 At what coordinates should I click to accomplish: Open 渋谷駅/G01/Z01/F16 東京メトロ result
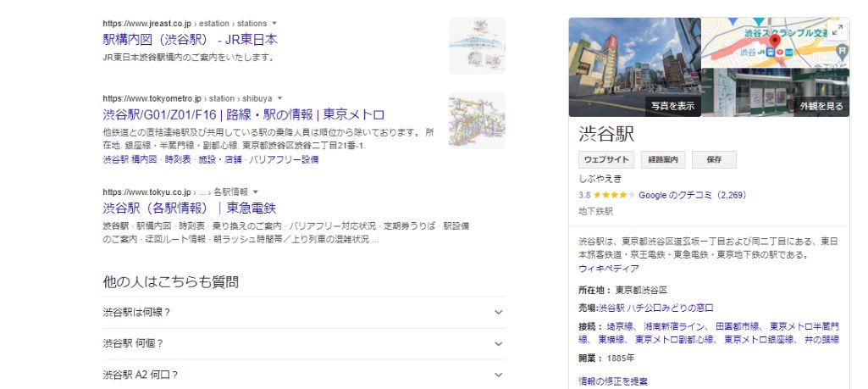[244, 114]
